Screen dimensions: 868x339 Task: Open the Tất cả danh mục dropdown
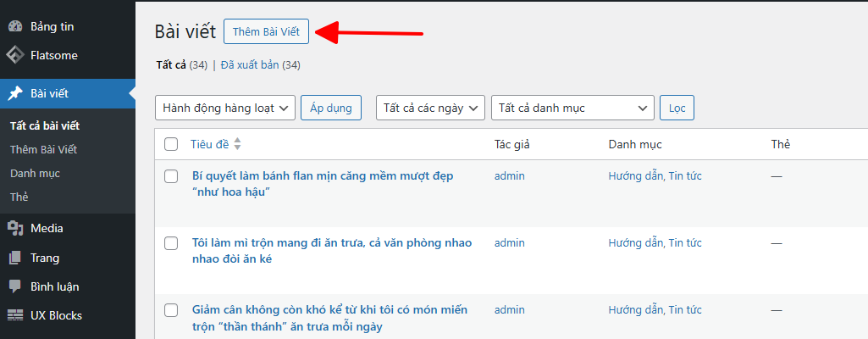pos(572,108)
